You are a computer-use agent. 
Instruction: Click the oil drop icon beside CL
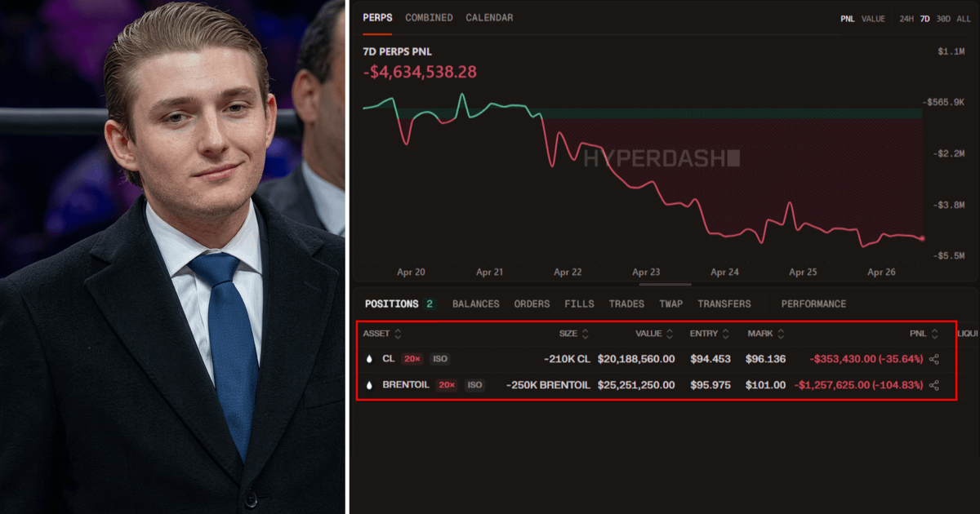pos(369,359)
